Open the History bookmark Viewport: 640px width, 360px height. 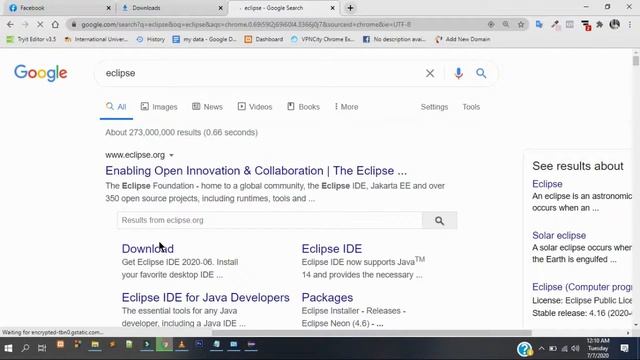(x=151, y=40)
